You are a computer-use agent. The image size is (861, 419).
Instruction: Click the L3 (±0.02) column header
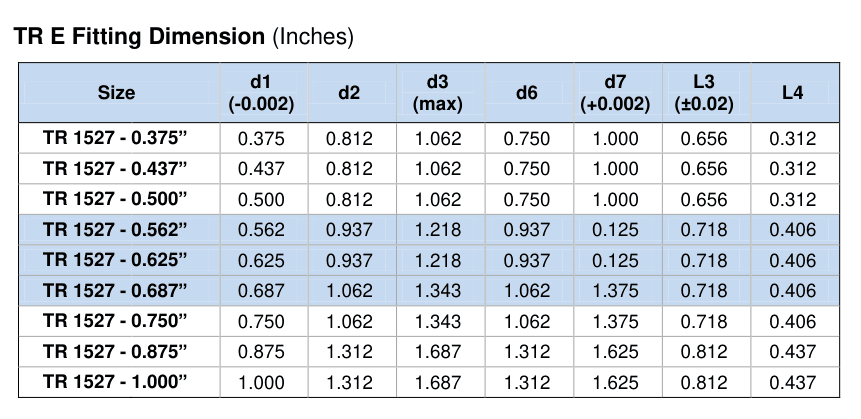tap(706, 92)
